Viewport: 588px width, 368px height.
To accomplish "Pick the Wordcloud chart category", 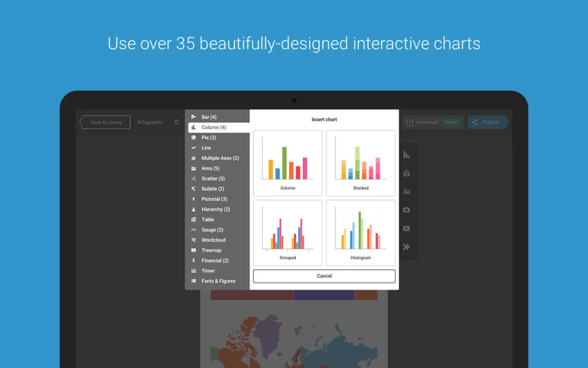I will point(217,240).
